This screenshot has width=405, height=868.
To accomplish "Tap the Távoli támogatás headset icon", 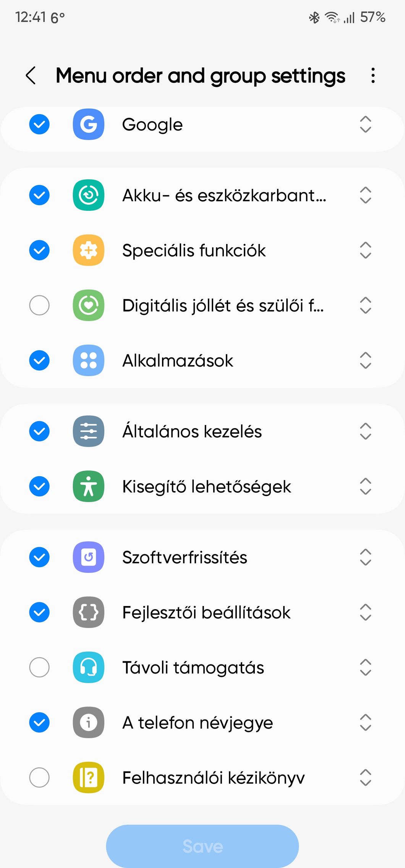I will [x=88, y=667].
